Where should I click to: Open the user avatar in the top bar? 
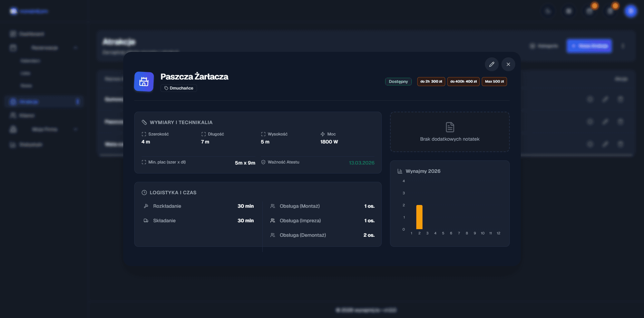[x=631, y=11]
